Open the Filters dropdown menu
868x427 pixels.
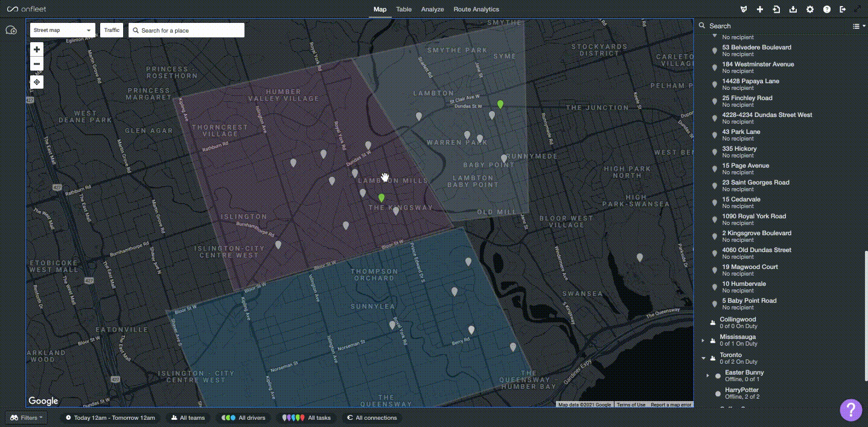click(26, 417)
